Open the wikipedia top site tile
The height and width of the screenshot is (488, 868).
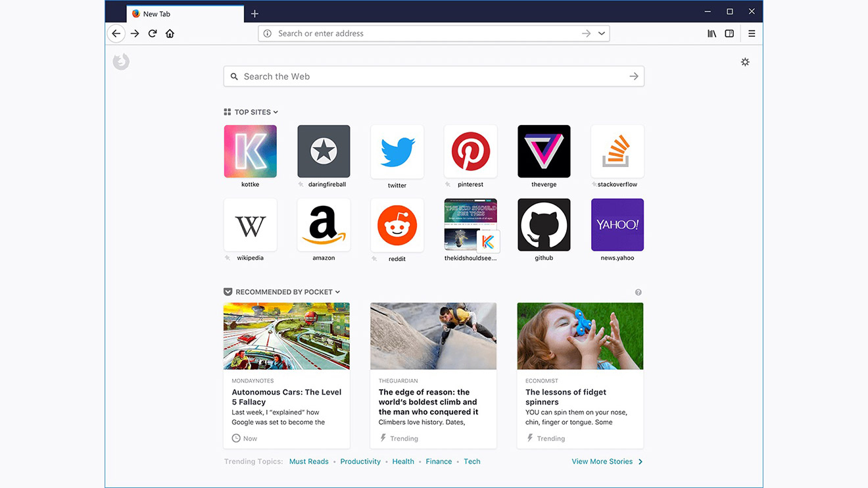pos(251,225)
